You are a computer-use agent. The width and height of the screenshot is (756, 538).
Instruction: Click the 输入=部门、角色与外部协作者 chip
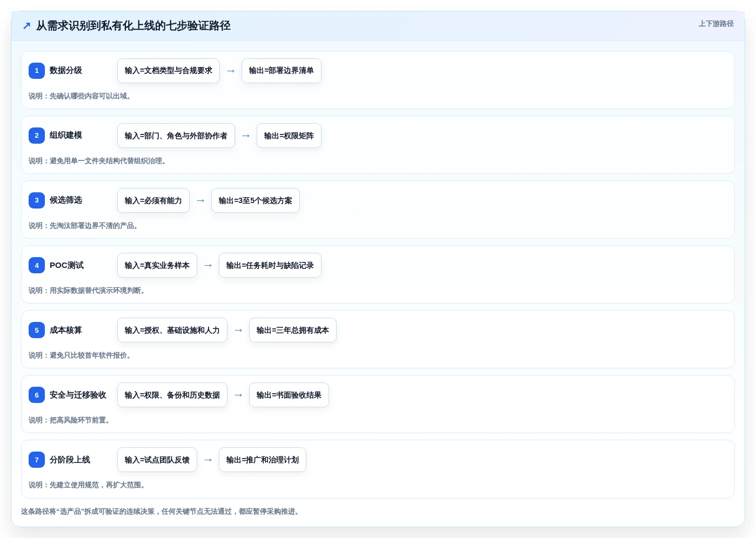click(176, 136)
